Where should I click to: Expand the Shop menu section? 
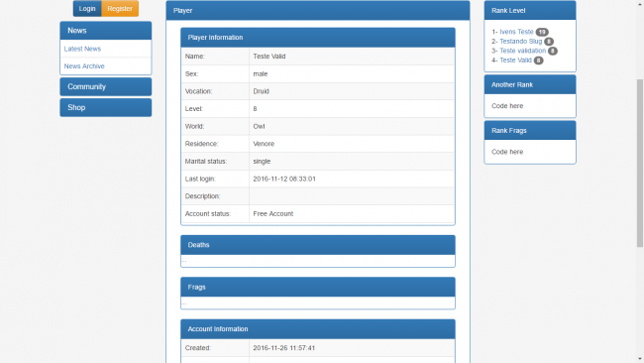106,107
